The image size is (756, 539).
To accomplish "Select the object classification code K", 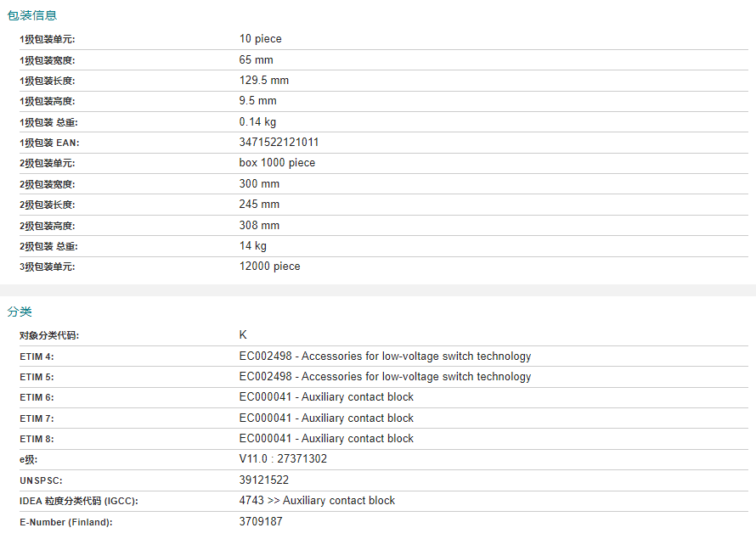I will pos(243,334).
